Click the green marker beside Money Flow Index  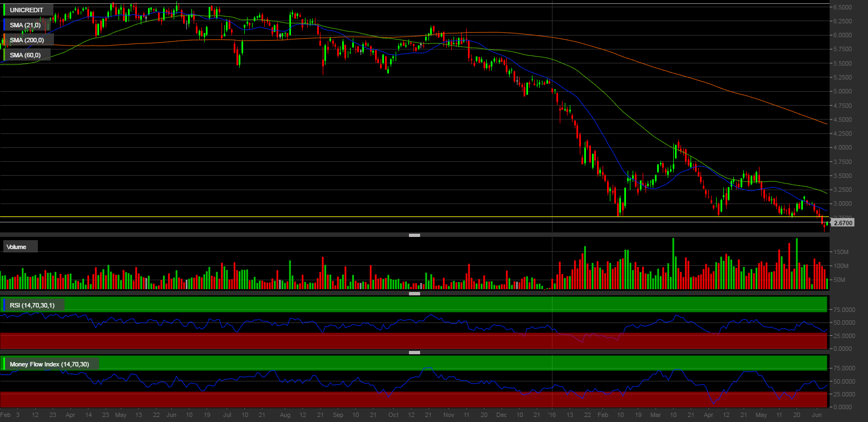4,364
